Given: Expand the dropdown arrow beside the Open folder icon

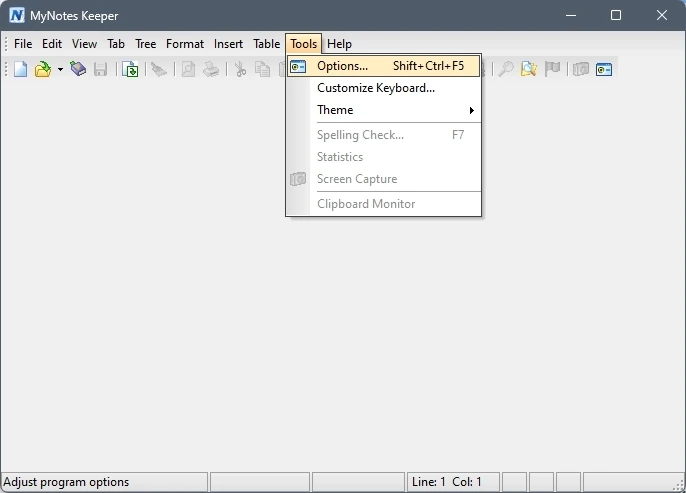Looking at the screenshot, I should [x=60, y=69].
